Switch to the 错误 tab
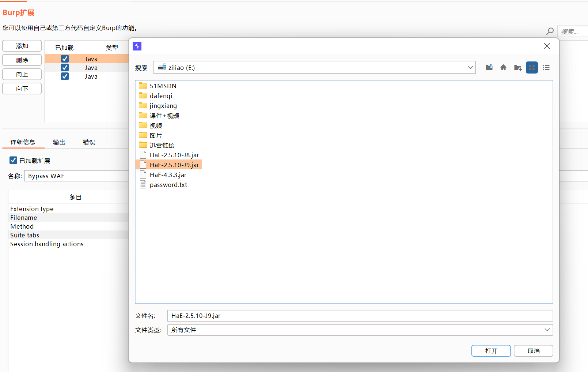This screenshot has height=372, width=588. (89, 142)
